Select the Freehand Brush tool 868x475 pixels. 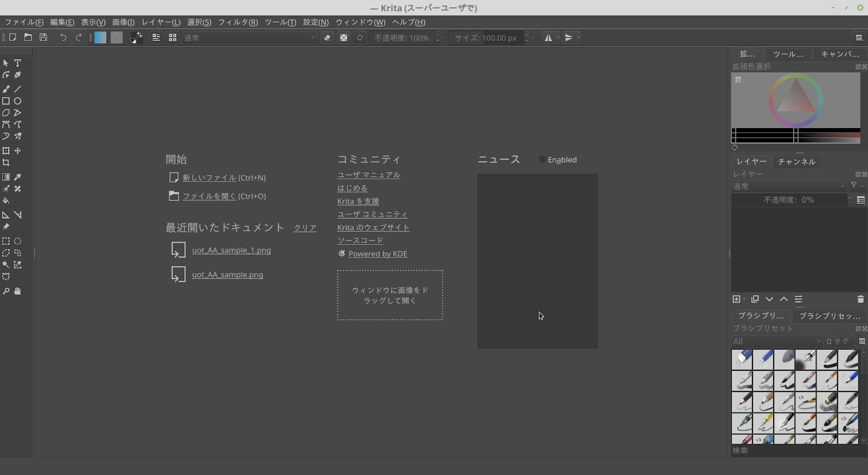tap(6, 89)
